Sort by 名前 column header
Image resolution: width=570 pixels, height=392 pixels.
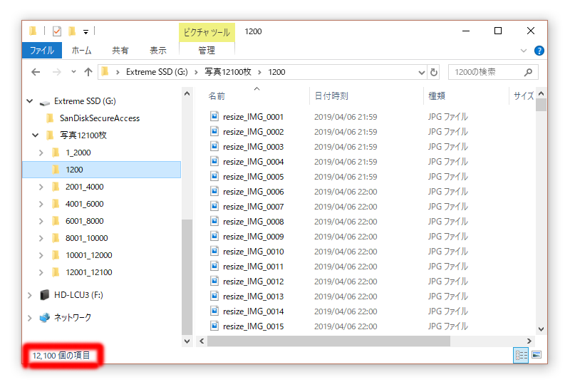pos(217,96)
